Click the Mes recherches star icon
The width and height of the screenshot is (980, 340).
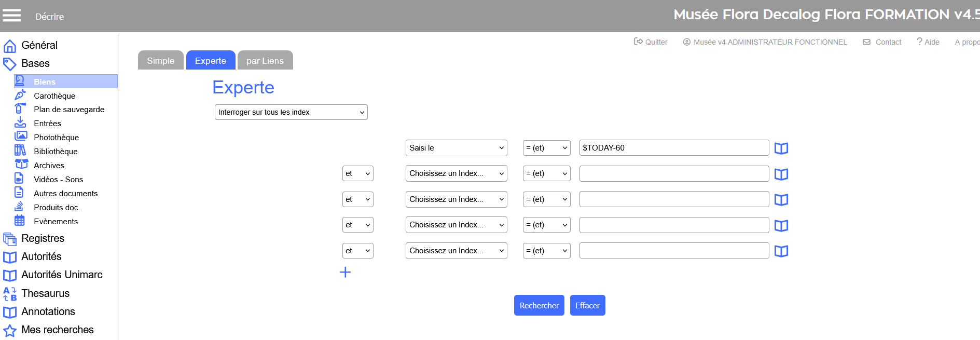pos(10,331)
